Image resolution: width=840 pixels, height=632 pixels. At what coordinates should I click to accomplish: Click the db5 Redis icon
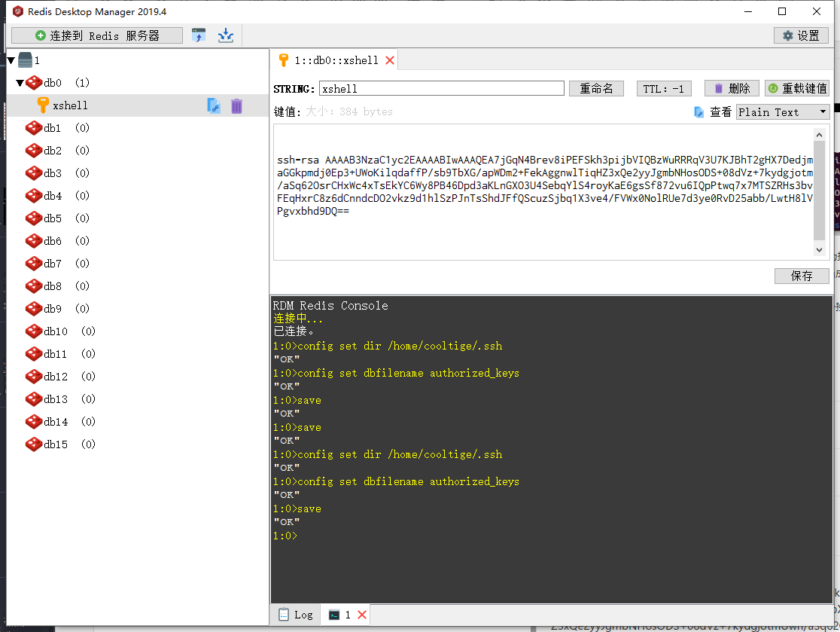click(34, 218)
